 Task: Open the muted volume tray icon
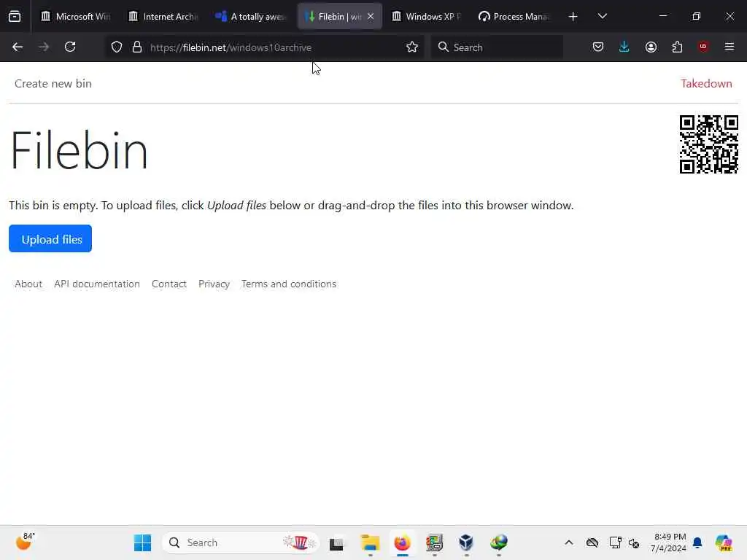[x=634, y=542]
